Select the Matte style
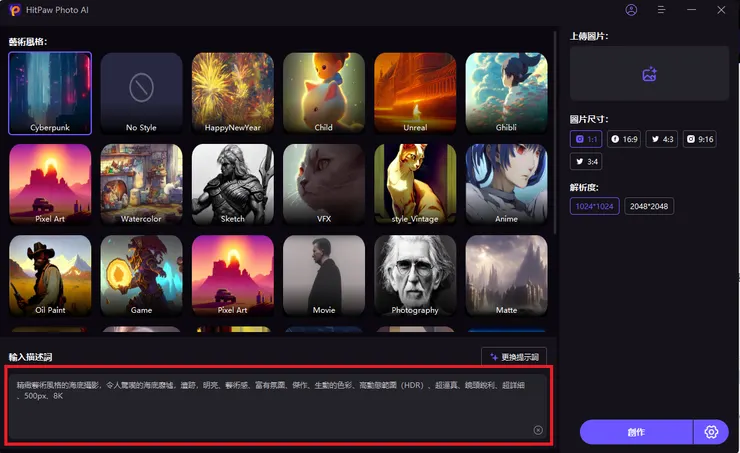Image resolution: width=740 pixels, height=453 pixels. tap(506, 276)
